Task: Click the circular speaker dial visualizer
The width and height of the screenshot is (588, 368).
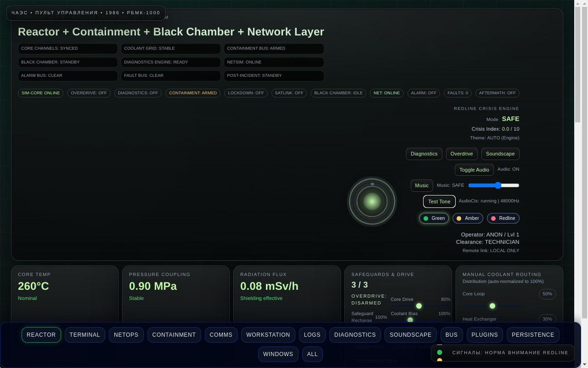Action: pos(372,201)
